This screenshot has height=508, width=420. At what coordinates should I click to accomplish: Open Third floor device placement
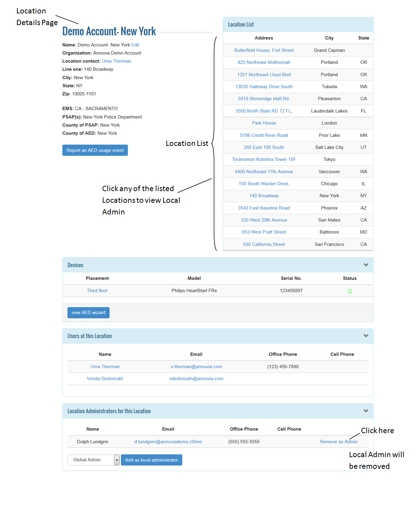point(97,291)
